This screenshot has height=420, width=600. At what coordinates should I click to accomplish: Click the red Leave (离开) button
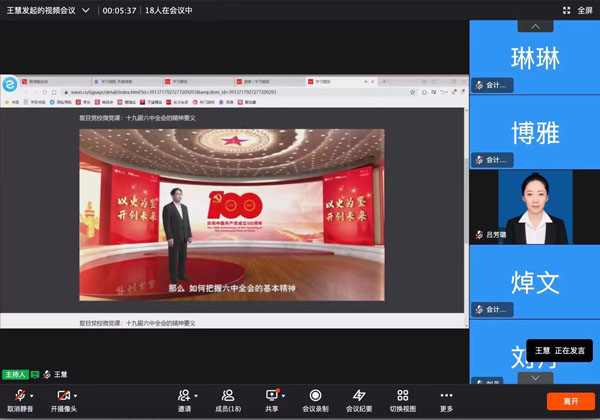pyautogui.click(x=570, y=400)
